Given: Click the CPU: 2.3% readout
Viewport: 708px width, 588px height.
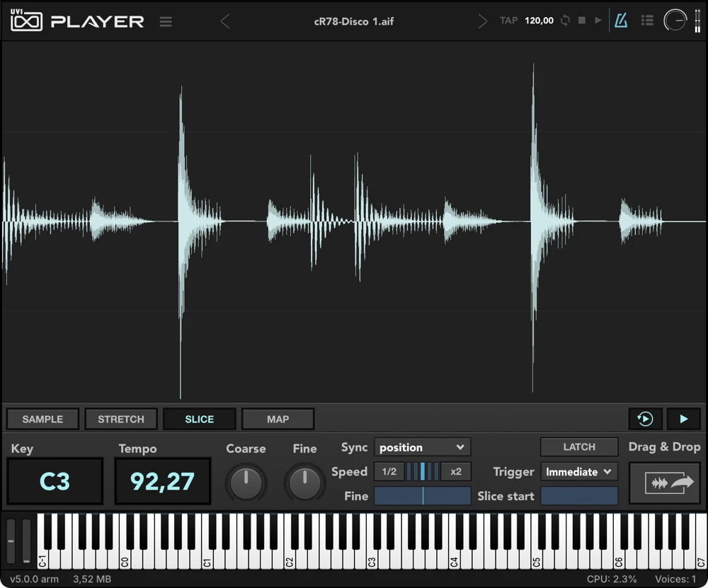Looking at the screenshot, I should coord(612,579).
